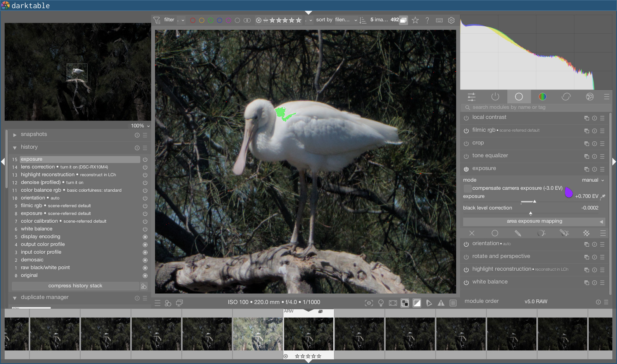Screen dimensions: 617x364
Task: Disable the local contrast module power button
Action: 466,118
